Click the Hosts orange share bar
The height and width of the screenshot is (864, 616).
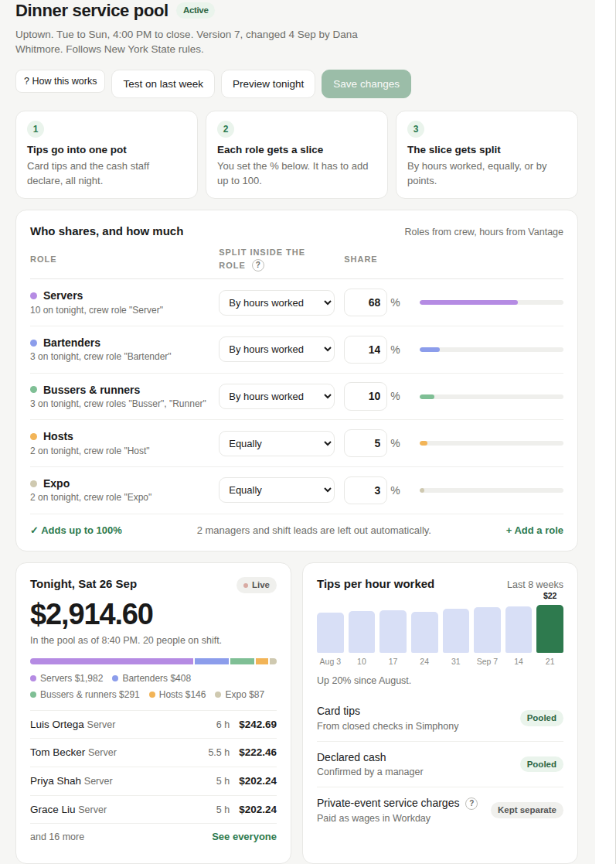coord(424,443)
